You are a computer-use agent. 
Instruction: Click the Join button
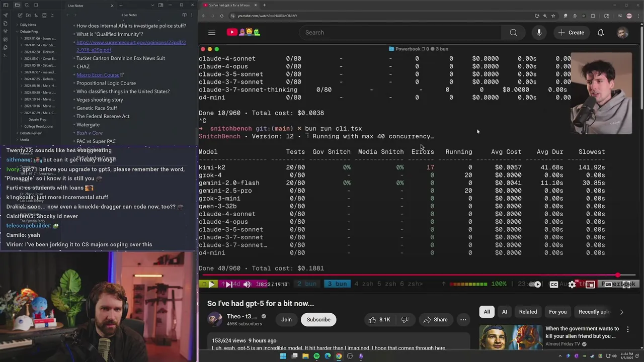point(286,320)
